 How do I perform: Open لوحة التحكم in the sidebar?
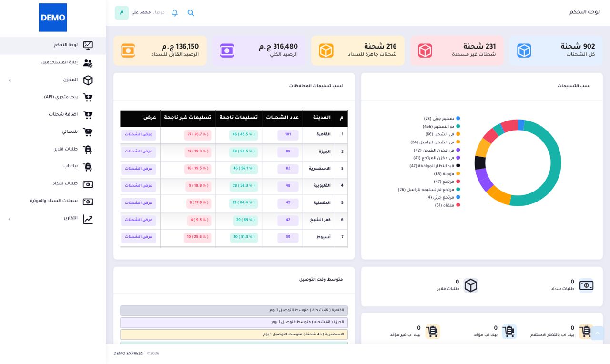53,45
